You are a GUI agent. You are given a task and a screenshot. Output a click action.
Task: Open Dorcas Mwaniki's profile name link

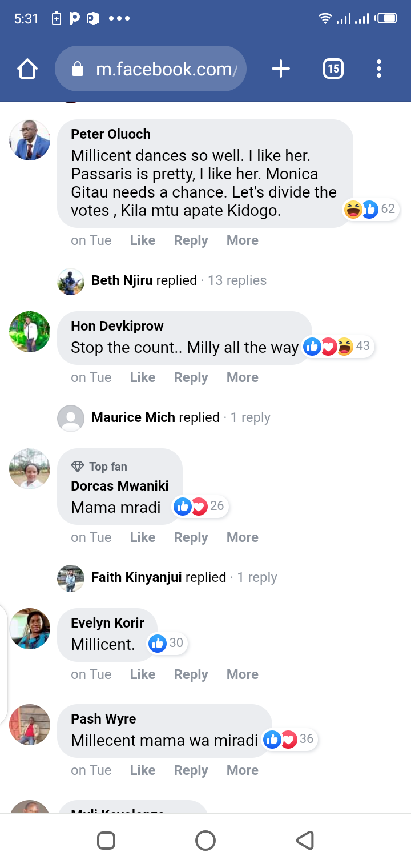(119, 486)
